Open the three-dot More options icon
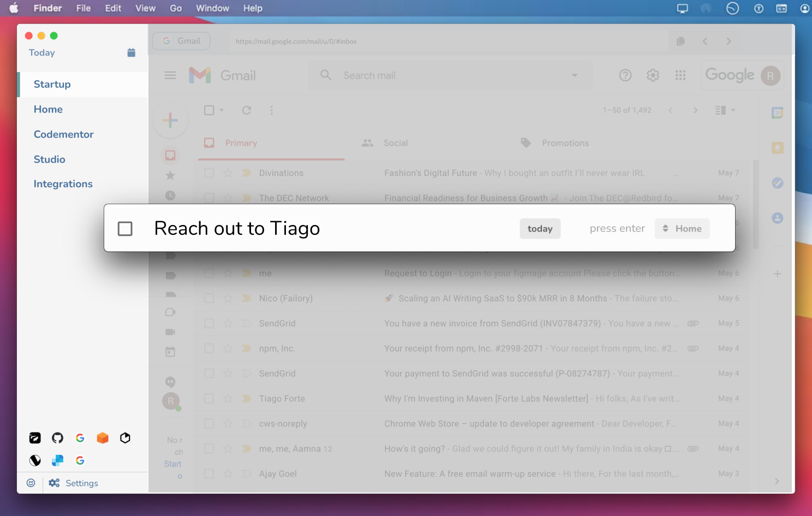Image resolution: width=812 pixels, height=516 pixels. click(x=272, y=110)
